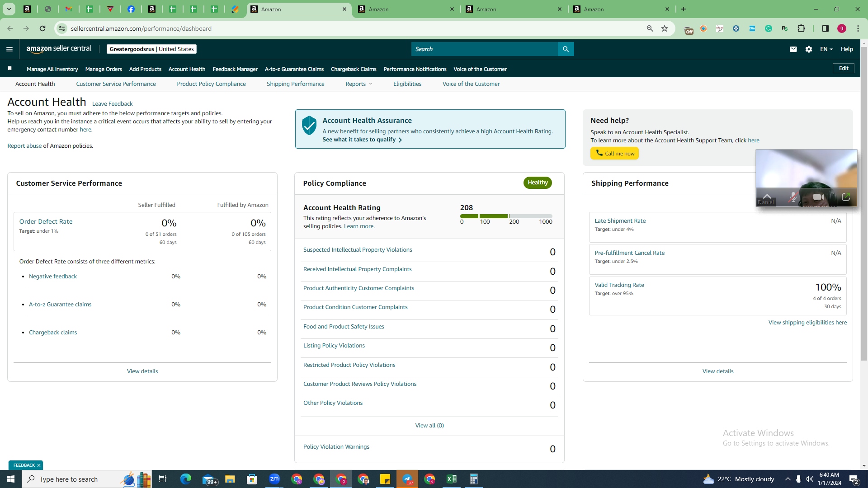Viewport: 868px width, 488px height.
Task: Open Help in the header
Action: tap(847, 49)
